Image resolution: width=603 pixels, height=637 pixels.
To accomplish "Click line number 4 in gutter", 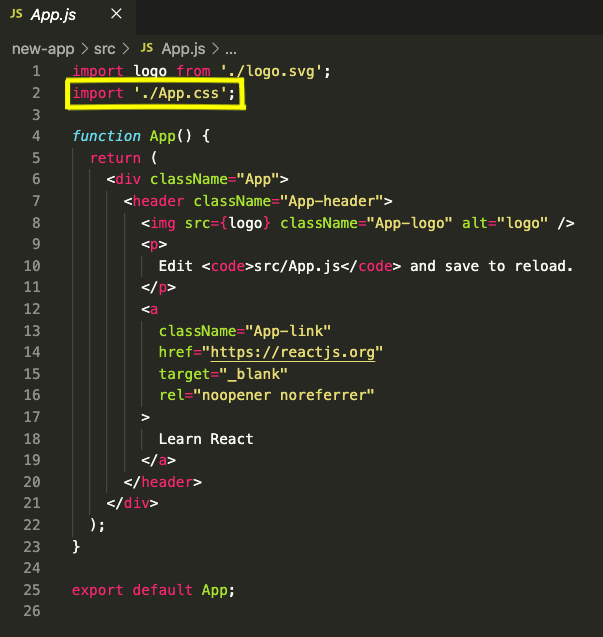I will (x=36, y=136).
